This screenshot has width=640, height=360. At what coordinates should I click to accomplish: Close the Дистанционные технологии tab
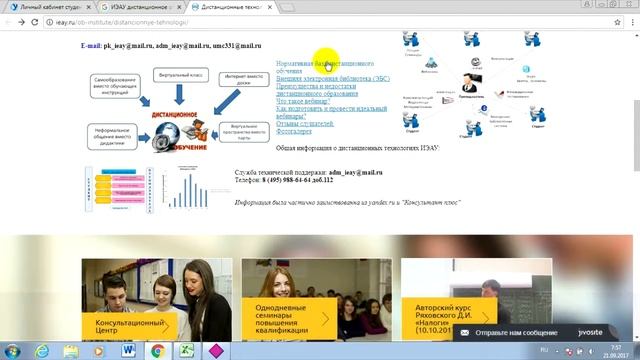coord(270,7)
